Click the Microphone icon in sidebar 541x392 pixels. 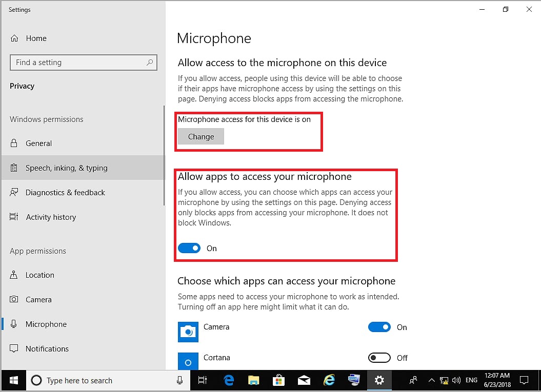tap(14, 324)
